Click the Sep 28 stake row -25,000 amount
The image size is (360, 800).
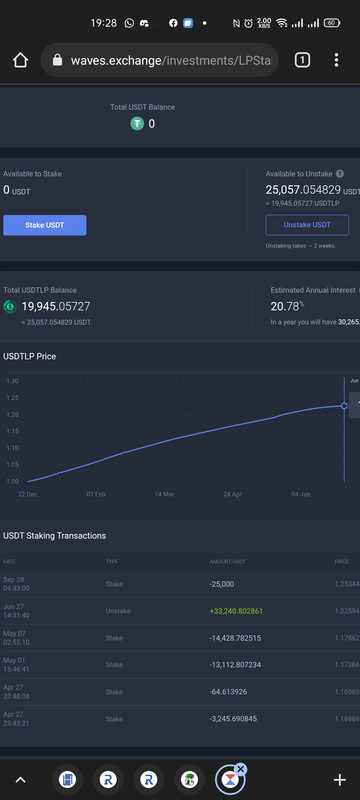pos(222,584)
